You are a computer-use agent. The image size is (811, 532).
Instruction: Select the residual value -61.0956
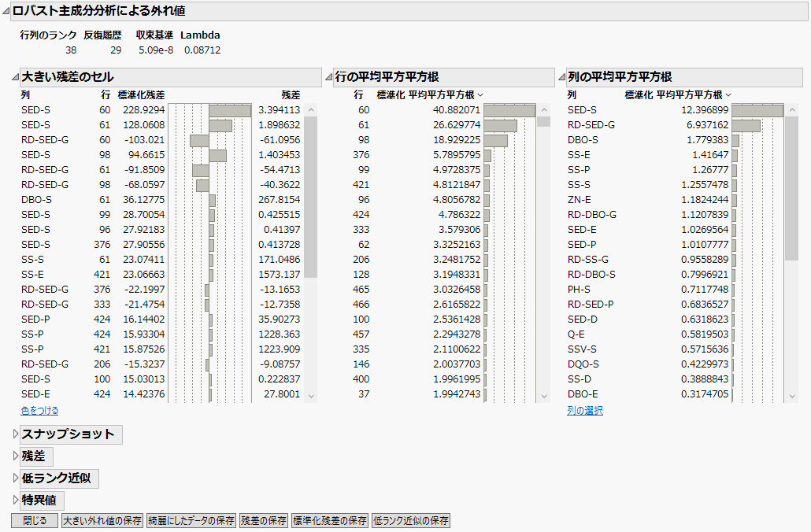pyautogui.click(x=280, y=140)
